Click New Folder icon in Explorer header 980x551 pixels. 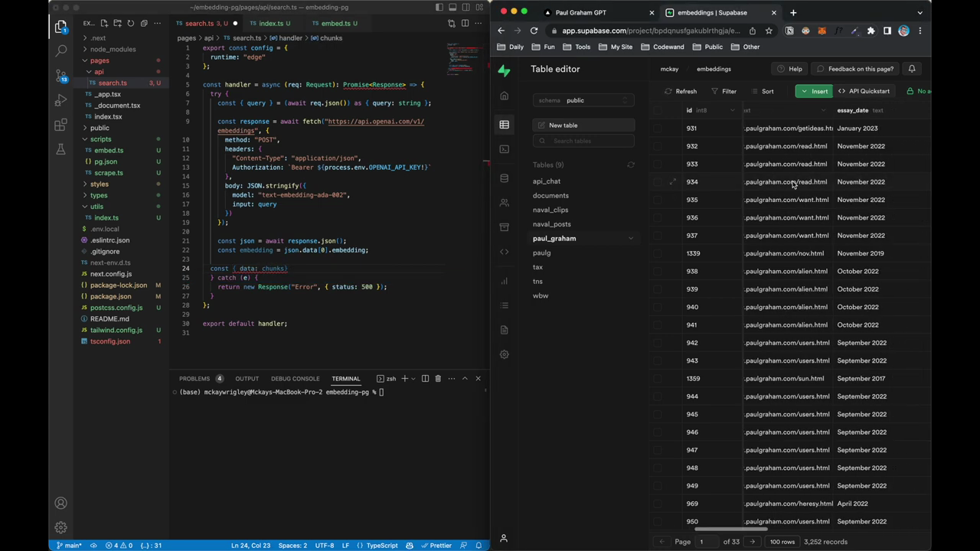(x=118, y=24)
